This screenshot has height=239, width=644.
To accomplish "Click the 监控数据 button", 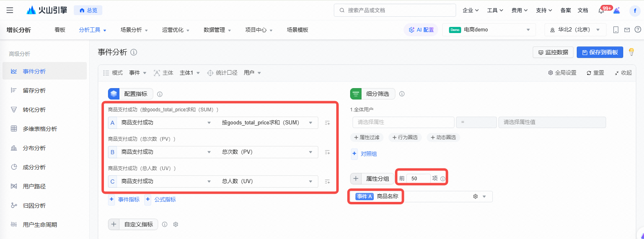I will click(553, 52).
